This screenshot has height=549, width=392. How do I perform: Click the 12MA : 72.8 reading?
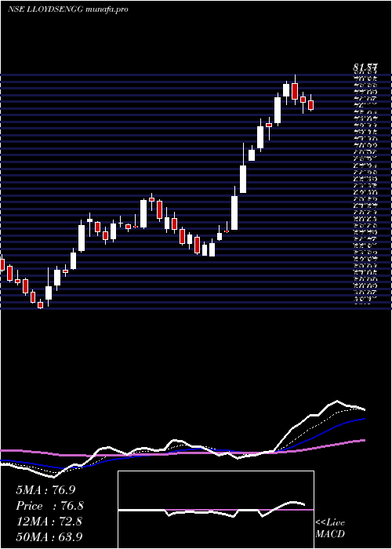point(49,522)
